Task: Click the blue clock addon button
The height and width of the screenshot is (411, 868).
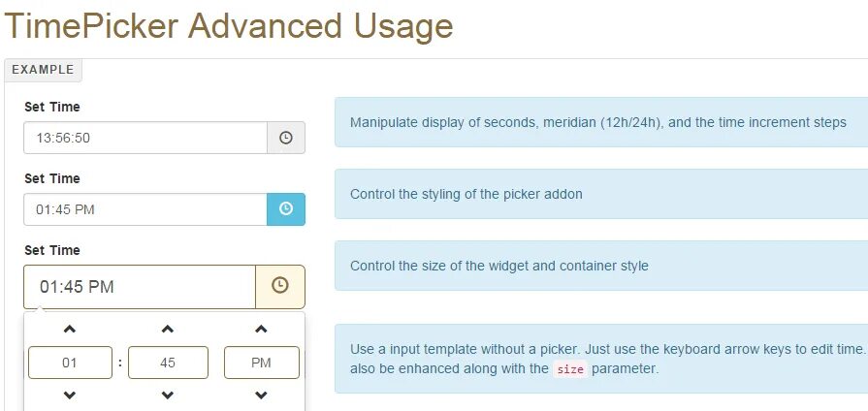Action: point(286,209)
